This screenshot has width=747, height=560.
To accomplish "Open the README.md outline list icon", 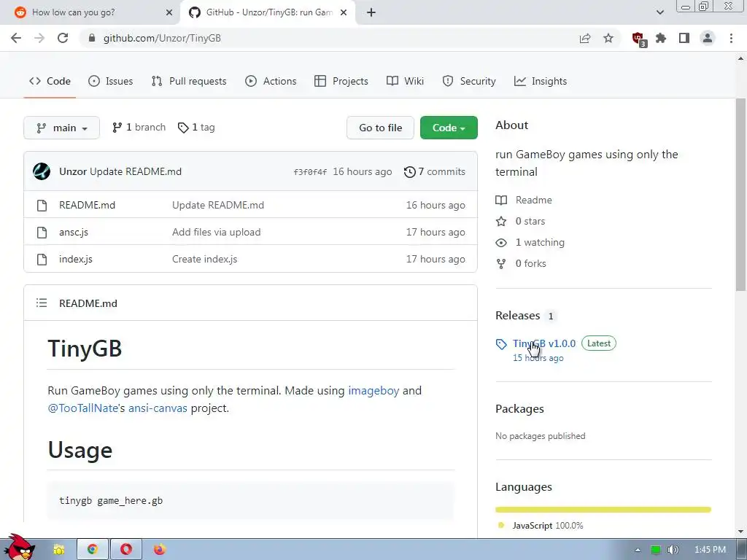I will coord(42,303).
